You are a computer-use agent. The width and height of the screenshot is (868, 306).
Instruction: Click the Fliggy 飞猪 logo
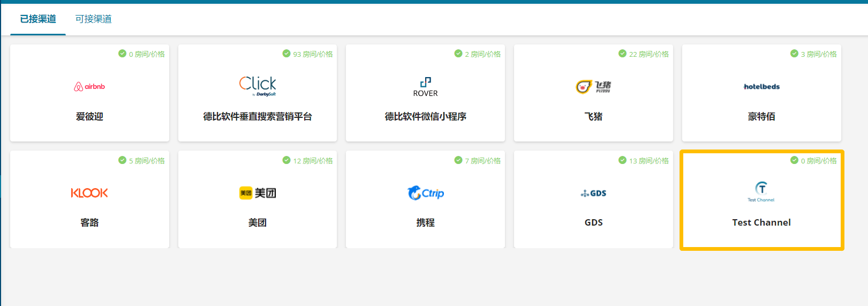[x=593, y=86]
